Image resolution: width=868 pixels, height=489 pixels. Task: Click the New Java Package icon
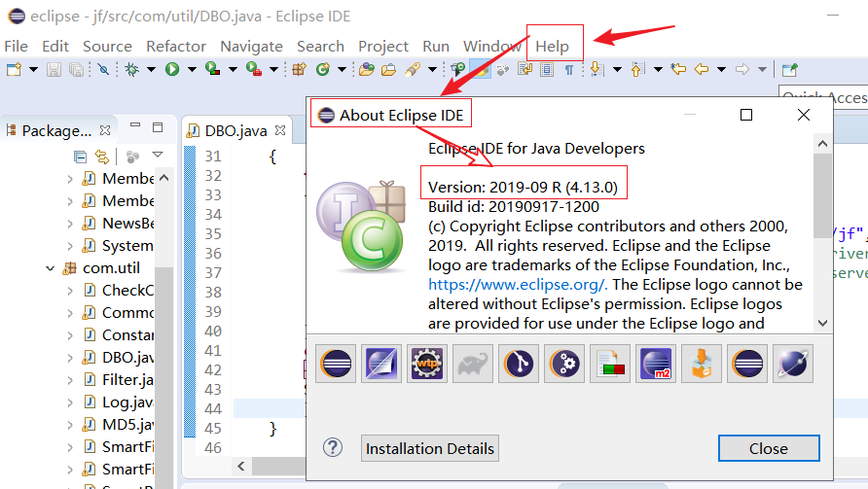(299, 70)
